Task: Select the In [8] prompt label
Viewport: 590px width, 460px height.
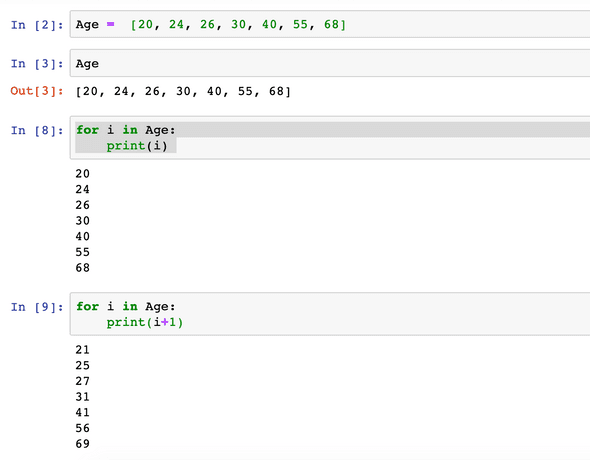Action: [x=37, y=131]
